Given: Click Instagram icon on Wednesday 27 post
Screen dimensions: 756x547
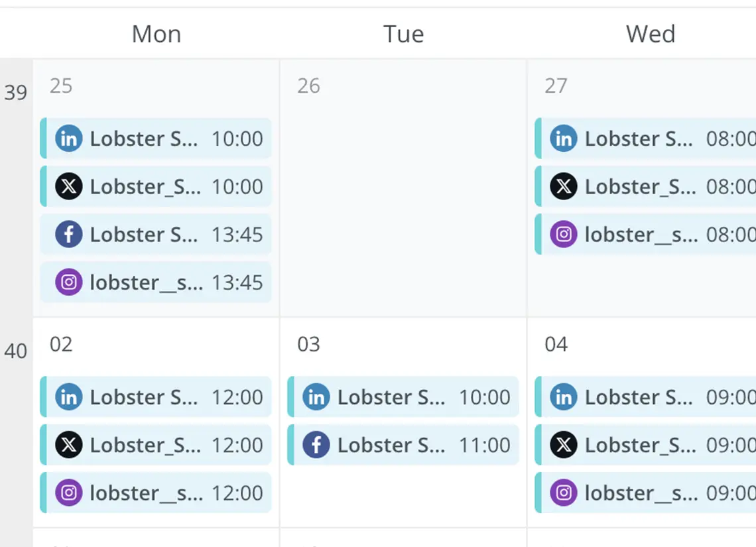Looking at the screenshot, I should coord(563,234).
